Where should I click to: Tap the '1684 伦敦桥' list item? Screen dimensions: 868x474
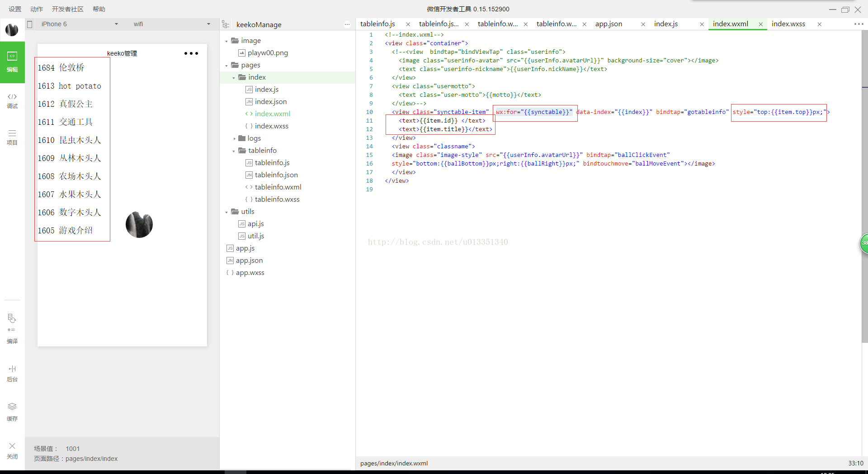[x=61, y=68]
